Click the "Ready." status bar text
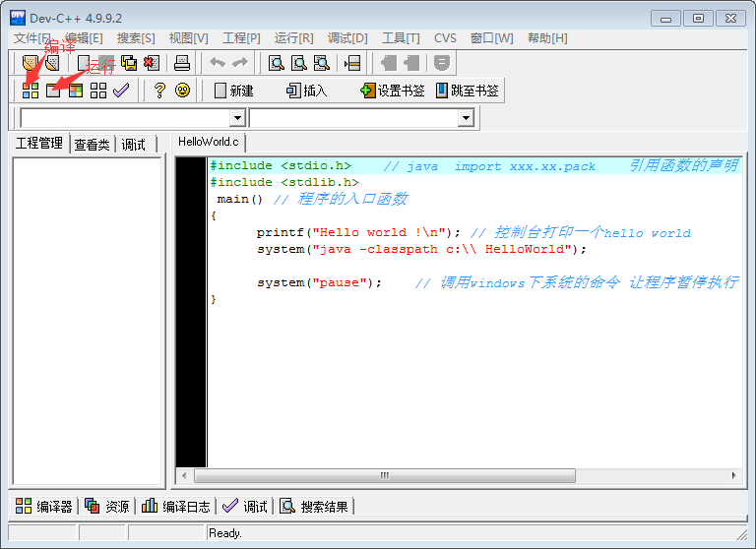The height and width of the screenshot is (549, 756). [x=225, y=533]
